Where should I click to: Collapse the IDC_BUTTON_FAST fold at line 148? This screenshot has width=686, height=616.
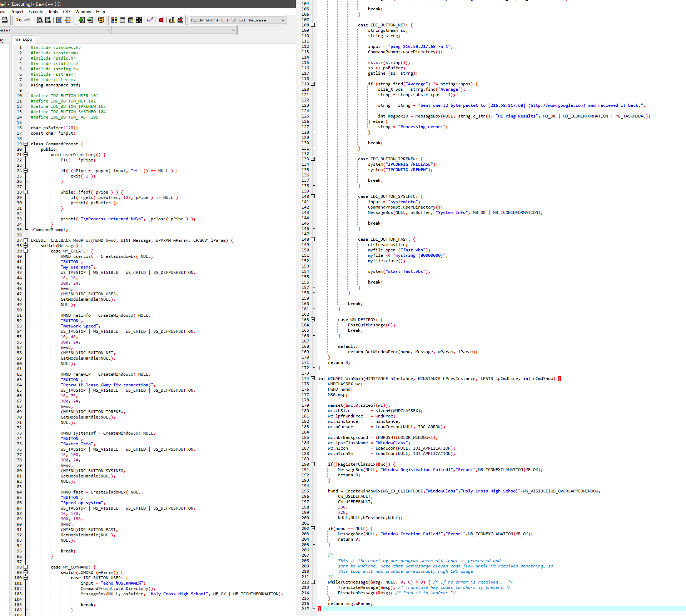[x=313, y=239]
